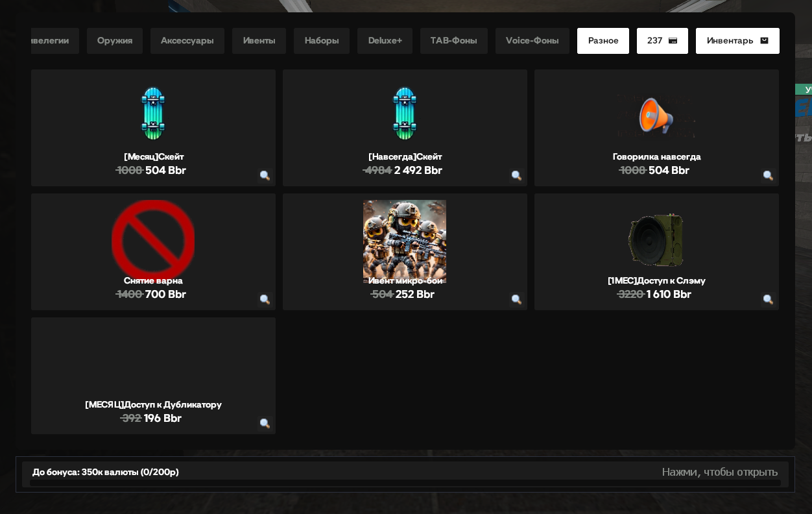The image size is (812, 514).
Task: Click the strikethrough old price 1400
Action: coord(129,294)
